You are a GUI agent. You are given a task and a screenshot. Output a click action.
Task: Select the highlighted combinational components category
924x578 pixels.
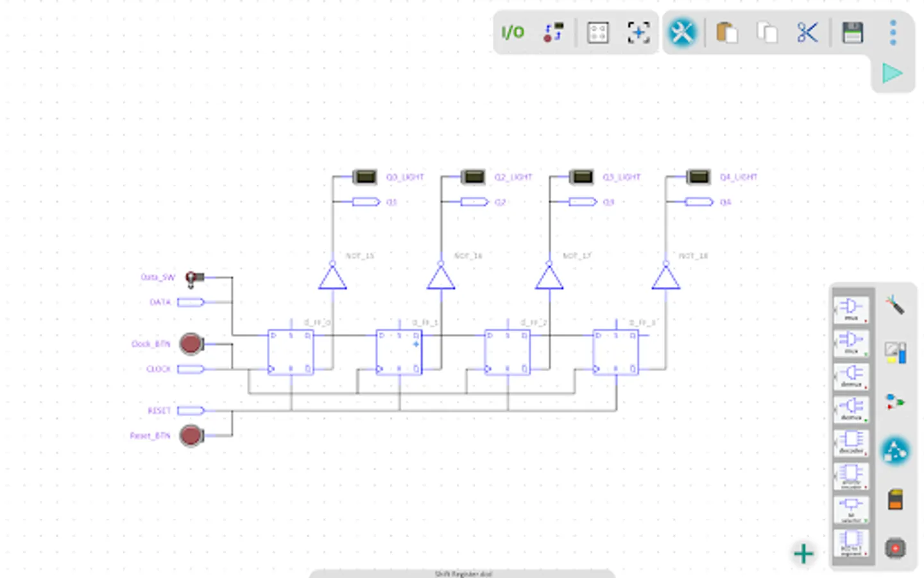[x=895, y=451]
